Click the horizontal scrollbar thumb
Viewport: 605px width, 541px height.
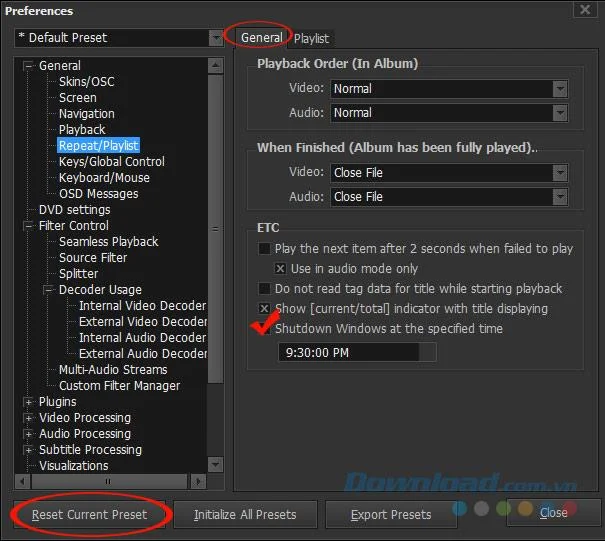[x=109, y=482]
